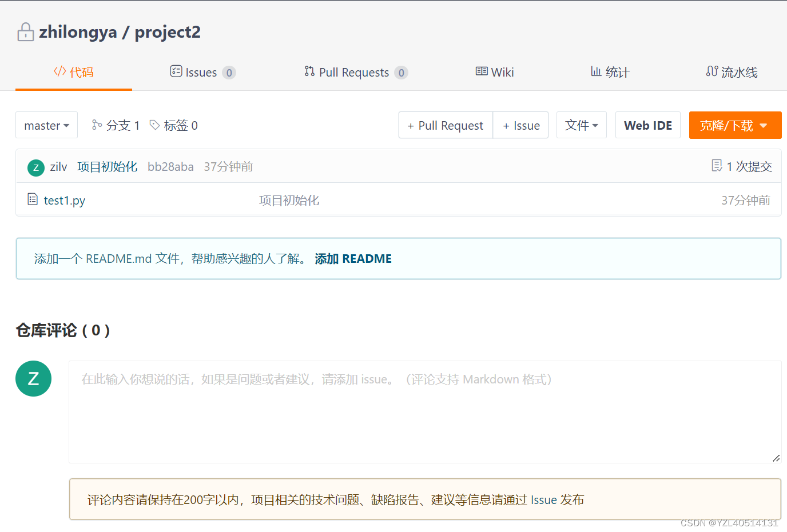This screenshot has width=787, height=532.
Task: Open the zilv author link
Action: point(58,167)
